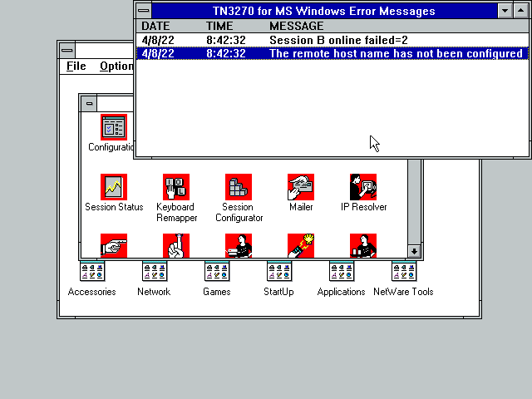This screenshot has width=532, height=399.
Task: Open the Error Messages window control menu
Action: pyautogui.click(x=144, y=11)
